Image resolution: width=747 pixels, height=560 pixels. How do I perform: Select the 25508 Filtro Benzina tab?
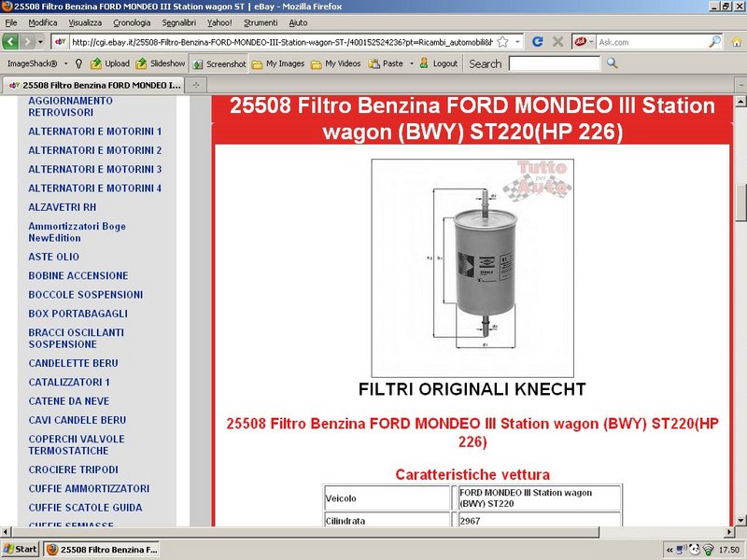tap(94, 85)
